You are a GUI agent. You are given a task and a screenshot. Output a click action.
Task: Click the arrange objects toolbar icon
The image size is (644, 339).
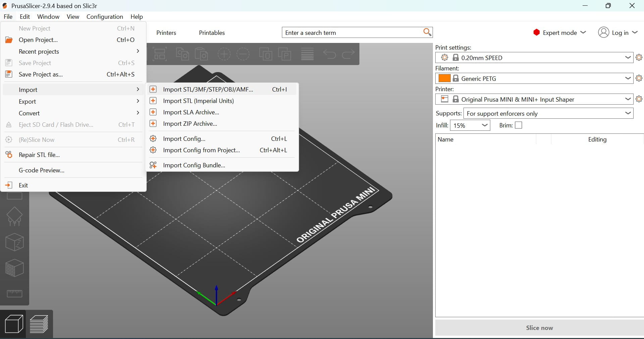click(160, 54)
